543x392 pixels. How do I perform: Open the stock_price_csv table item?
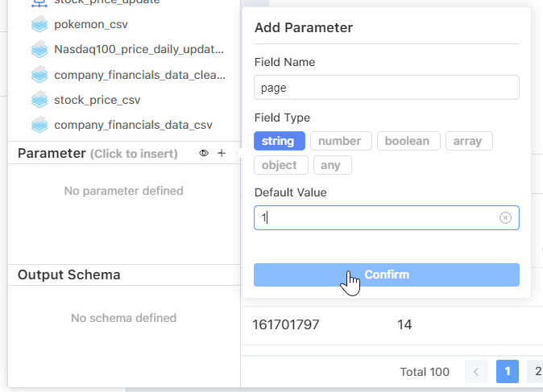(x=97, y=100)
